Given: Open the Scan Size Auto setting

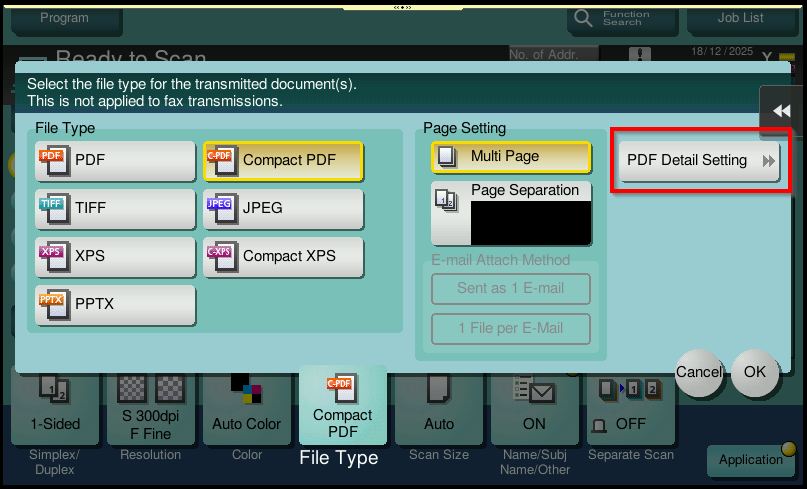Looking at the screenshot, I should coord(438,410).
